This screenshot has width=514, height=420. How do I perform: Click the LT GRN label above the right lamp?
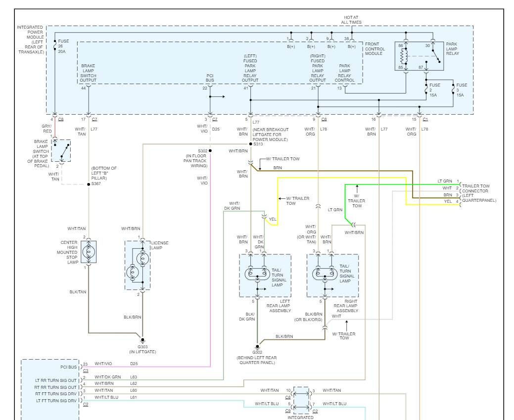tap(335, 210)
